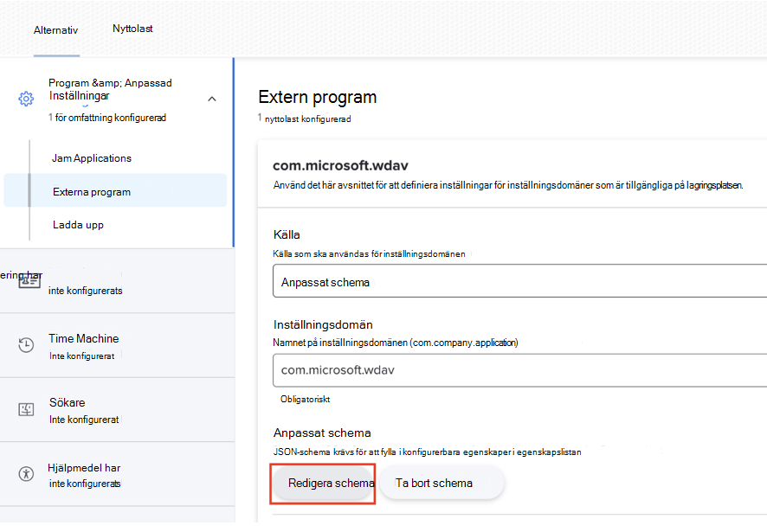Viewport: 767px width, 532px height.
Task: Collapse the Program & Anpassad Inställningar section
Action: click(x=212, y=99)
